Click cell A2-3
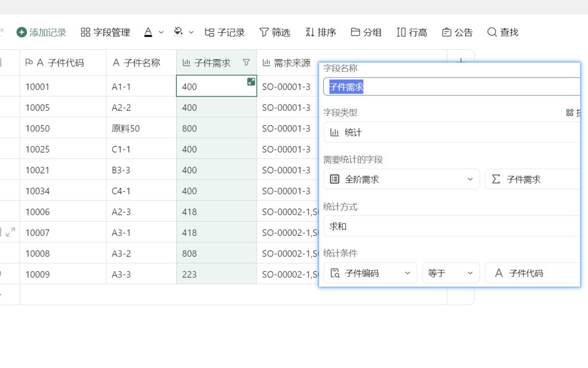The height and width of the screenshot is (368, 588). click(x=141, y=212)
